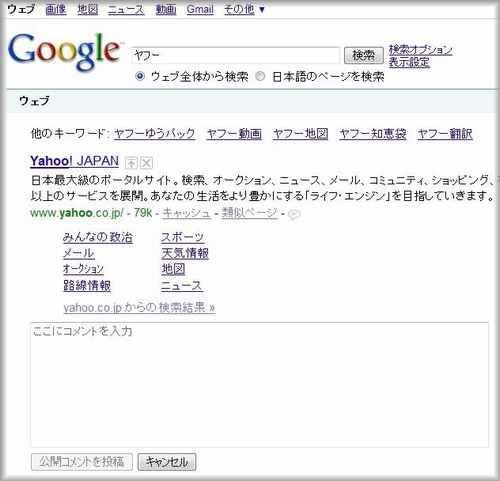The height and width of the screenshot is (481, 500).
Task: Click the ウェブ heading in the blue bar
Action: (34, 101)
